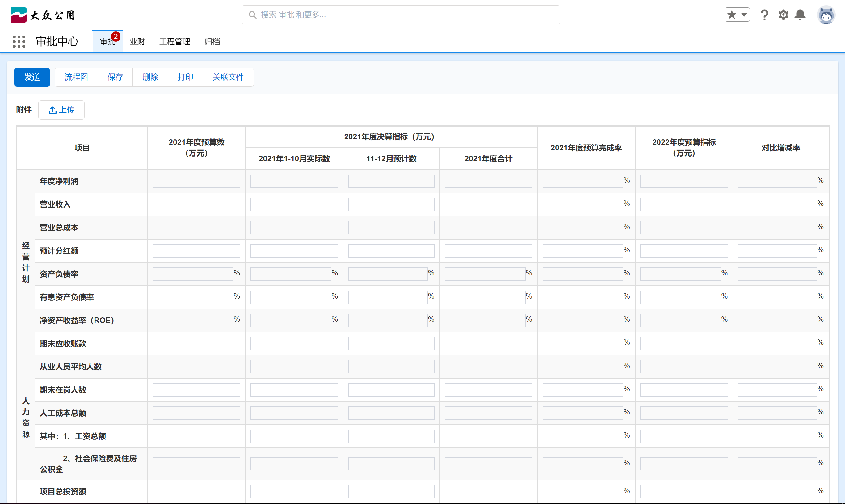Click the 上传 attachment button
The height and width of the screenshot is (504, 845).
pos(61,110)
